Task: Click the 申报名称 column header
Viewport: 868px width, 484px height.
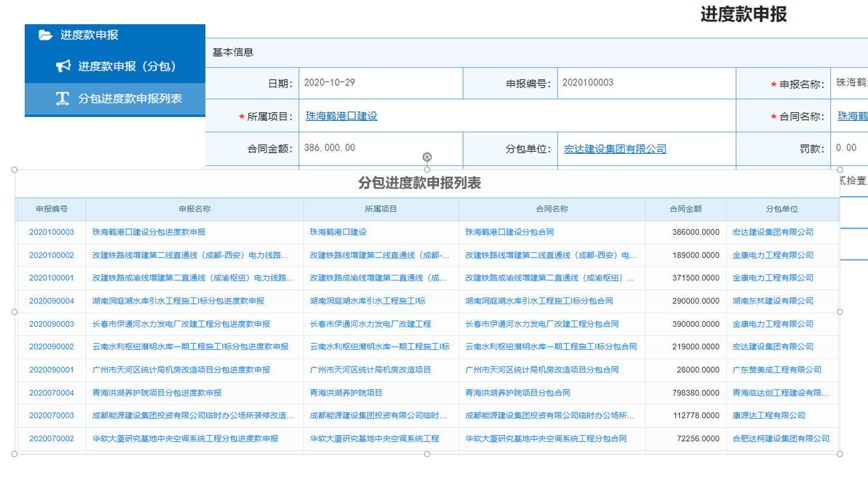Action: [194, 209]
